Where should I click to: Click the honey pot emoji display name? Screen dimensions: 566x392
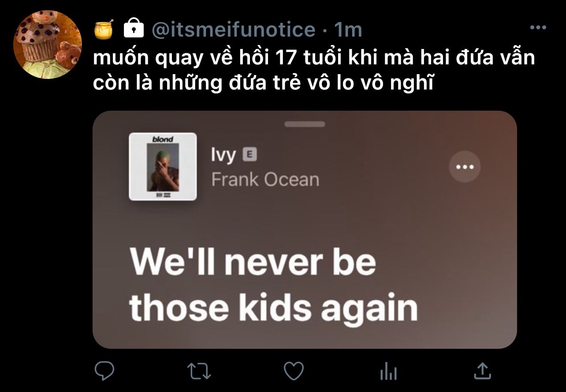pyautogui.click(x=104, y=29)
